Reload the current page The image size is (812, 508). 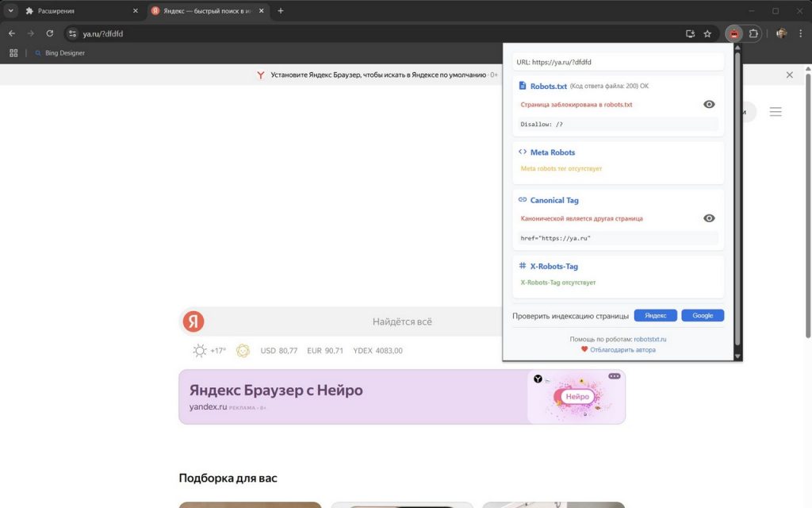pos(50,33)
